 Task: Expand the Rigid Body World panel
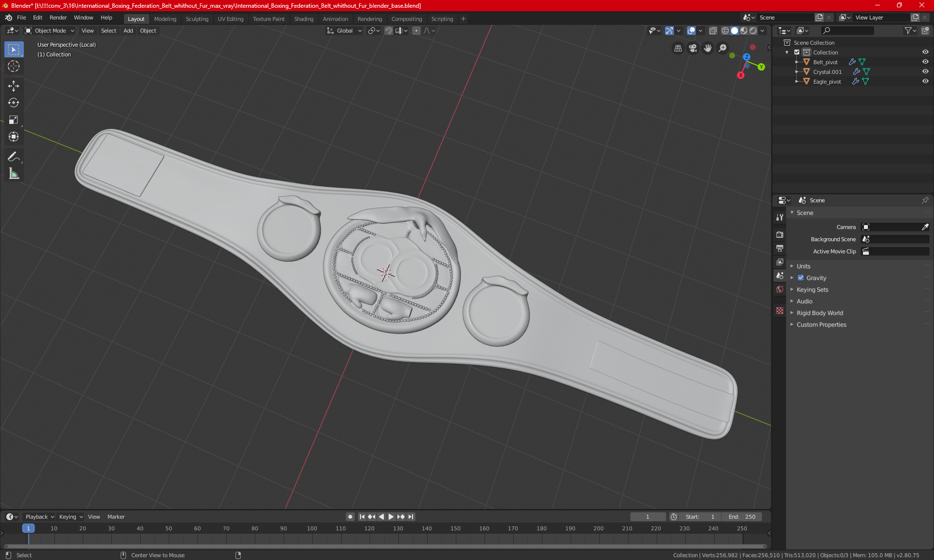[x=820, y=313]
